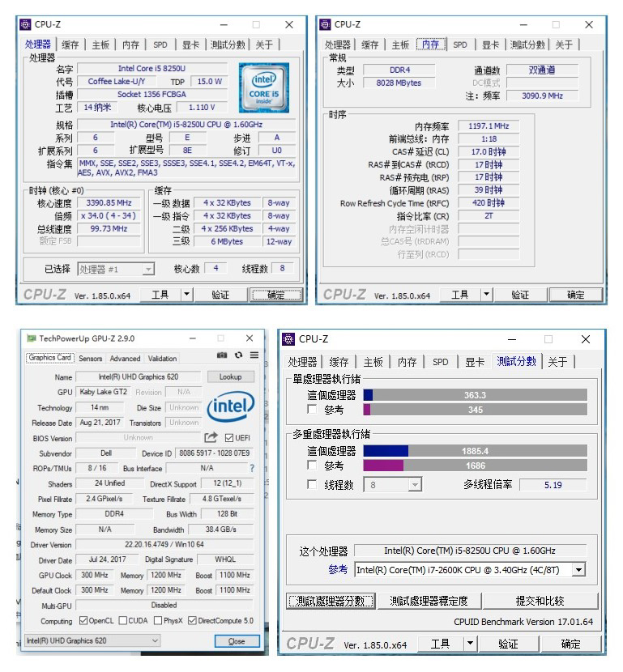Open the Validation tab in GPU-Z
623x672 pixels.
[162, 359]
